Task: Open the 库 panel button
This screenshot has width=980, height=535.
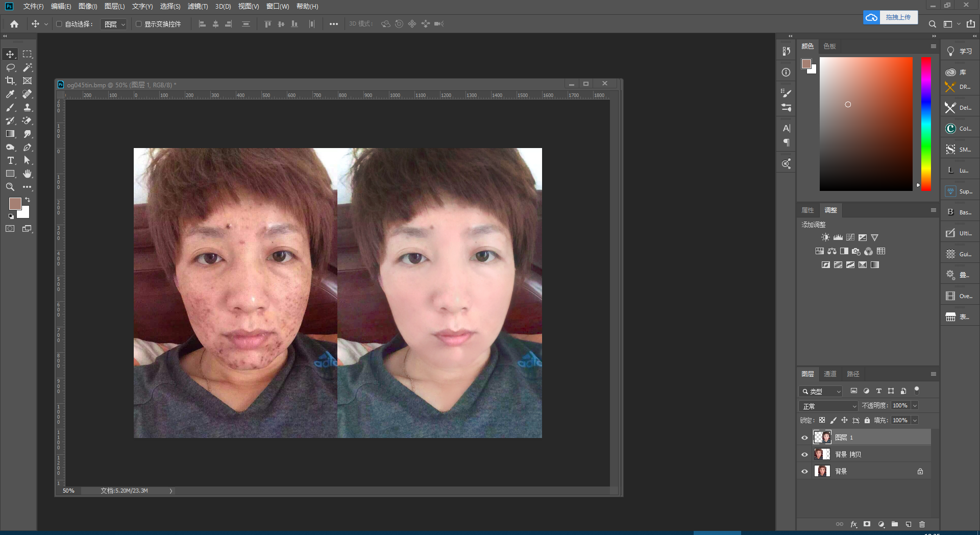Action: [960, 72]
